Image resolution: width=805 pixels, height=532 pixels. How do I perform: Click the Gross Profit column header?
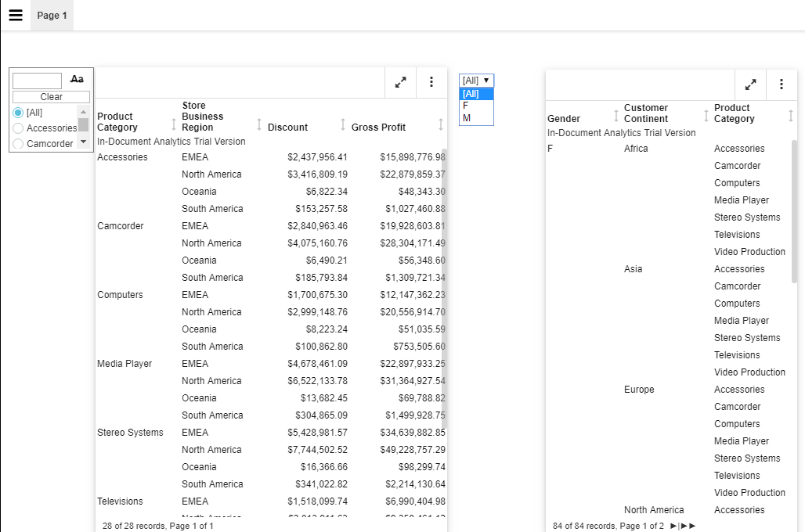point(378,128)
